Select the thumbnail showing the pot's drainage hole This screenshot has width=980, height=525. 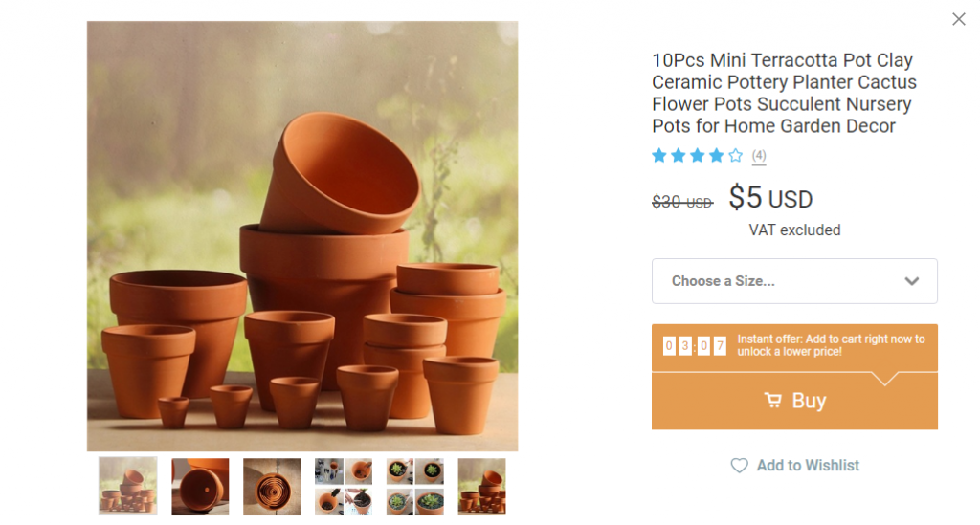pyautogui.click(x=200, y=486)
